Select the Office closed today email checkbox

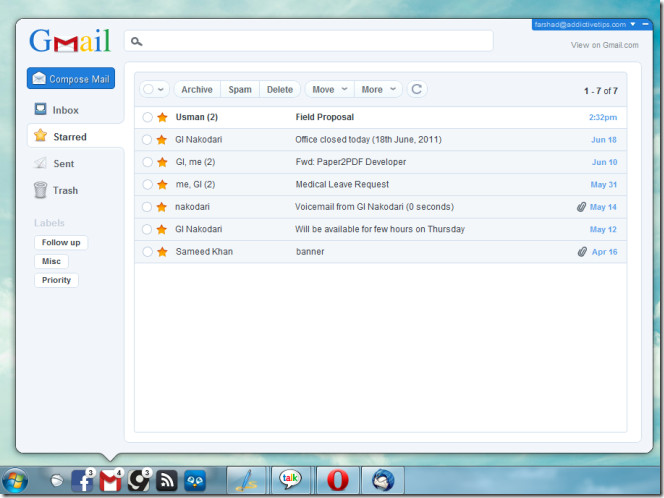tap(147, 140)
